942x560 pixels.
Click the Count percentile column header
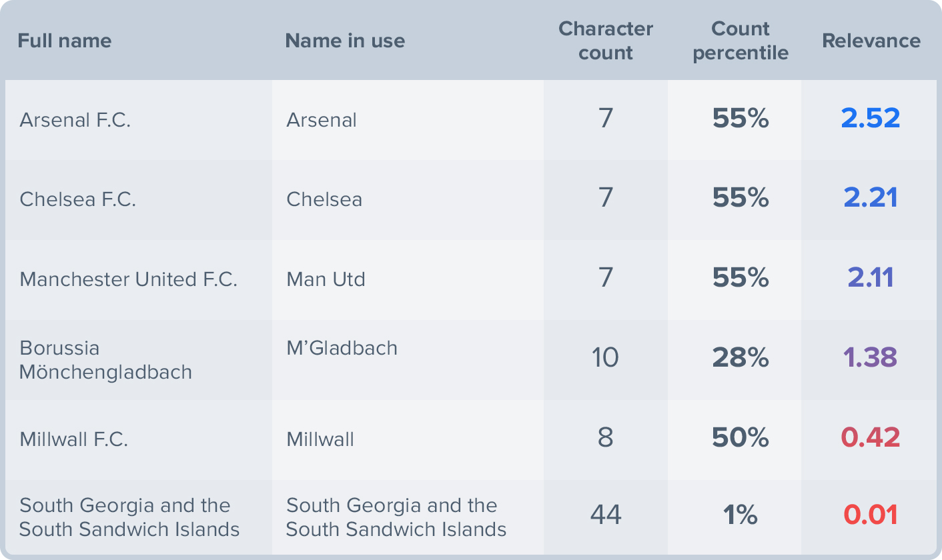tap(741, 41)
